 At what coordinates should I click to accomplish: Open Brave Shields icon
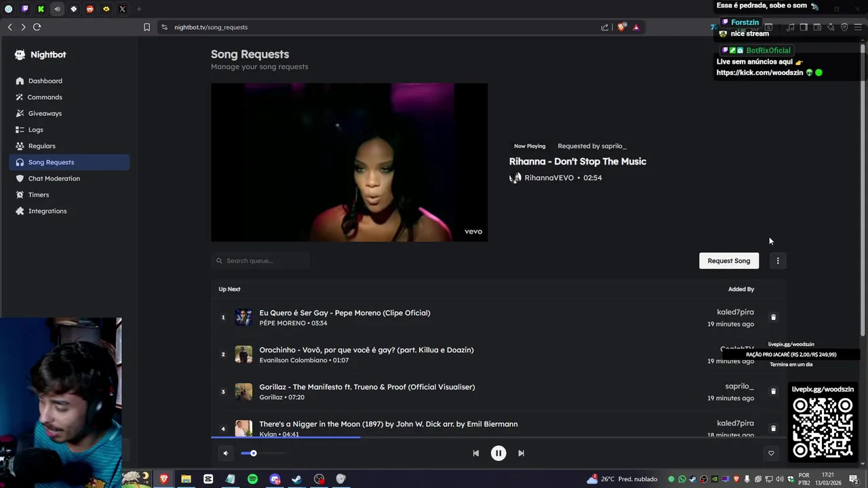coord(621,27)
